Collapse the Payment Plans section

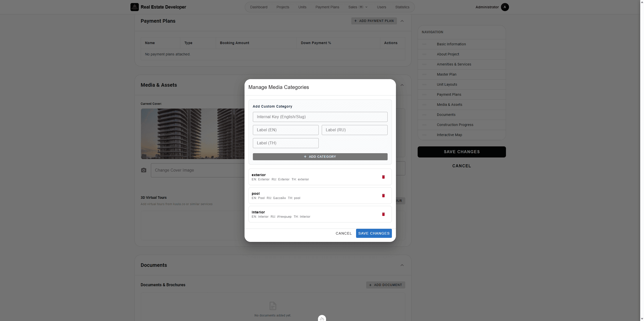tap(402, 21)
